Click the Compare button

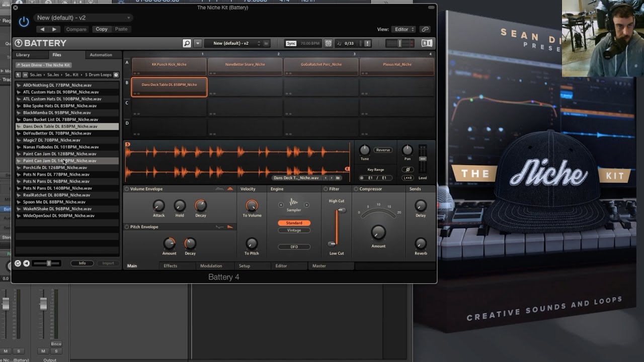point(76,29)
